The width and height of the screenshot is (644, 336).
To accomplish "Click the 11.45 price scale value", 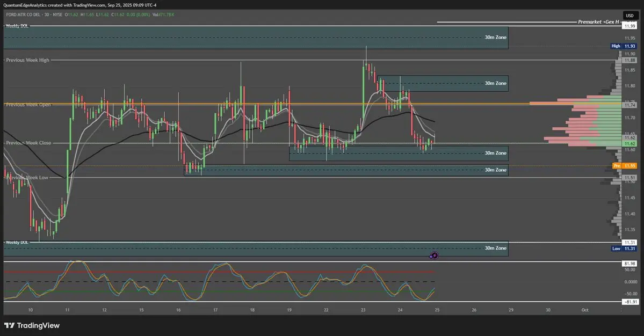I will 629,198.
